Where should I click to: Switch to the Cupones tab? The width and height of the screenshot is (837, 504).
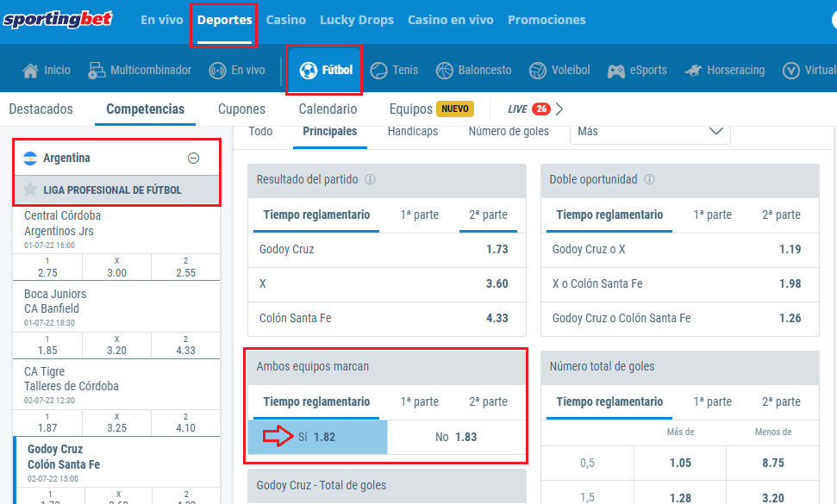point(242,109)
